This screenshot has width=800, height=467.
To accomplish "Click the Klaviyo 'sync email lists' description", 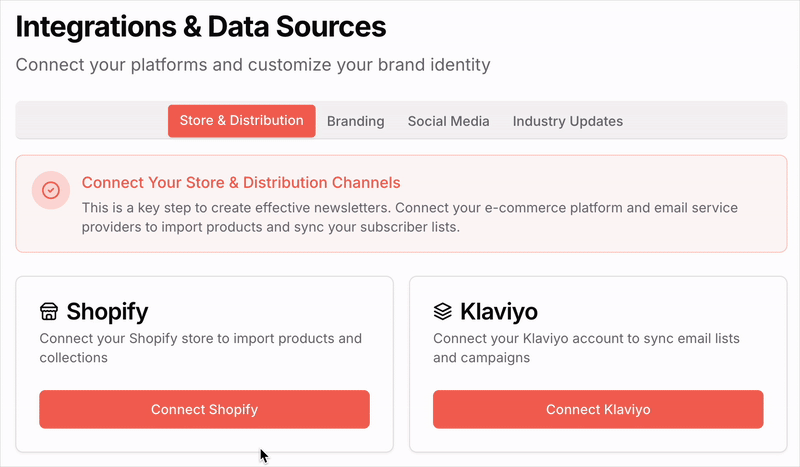I will click(586, 348).
